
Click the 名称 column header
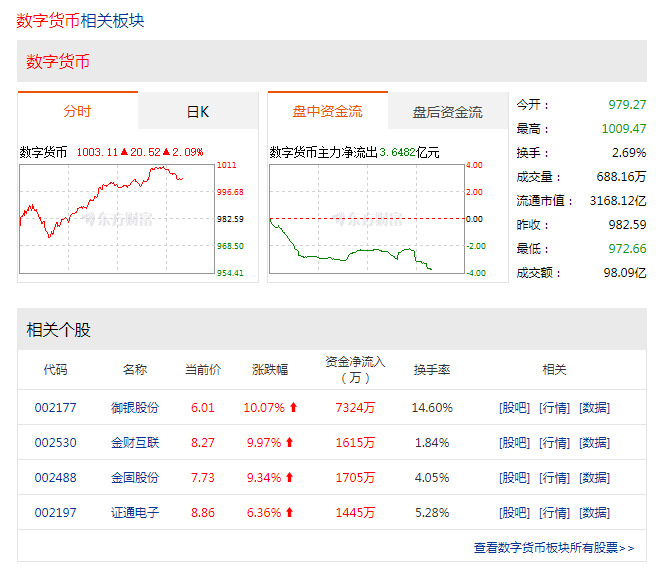(135, 370)
